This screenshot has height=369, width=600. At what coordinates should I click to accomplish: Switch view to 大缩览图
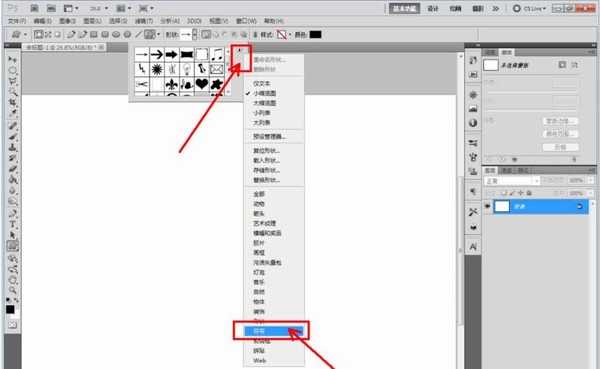click(x=264, y=103)
